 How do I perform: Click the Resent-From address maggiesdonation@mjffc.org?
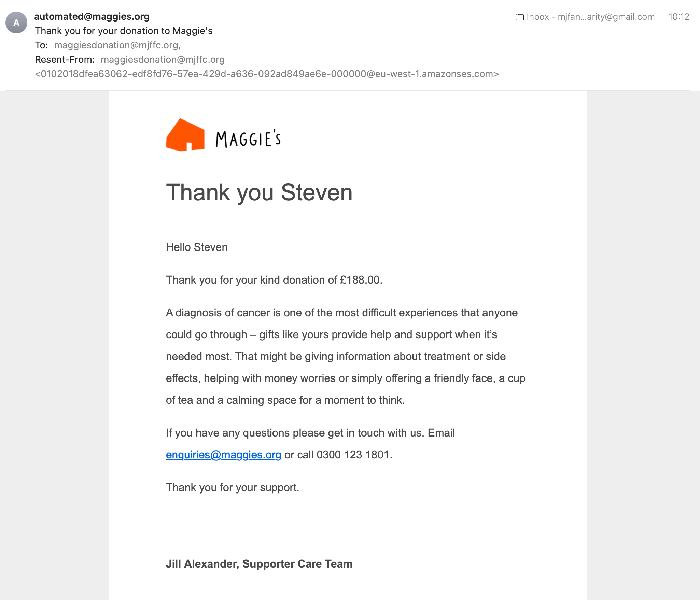click(163, 59)
